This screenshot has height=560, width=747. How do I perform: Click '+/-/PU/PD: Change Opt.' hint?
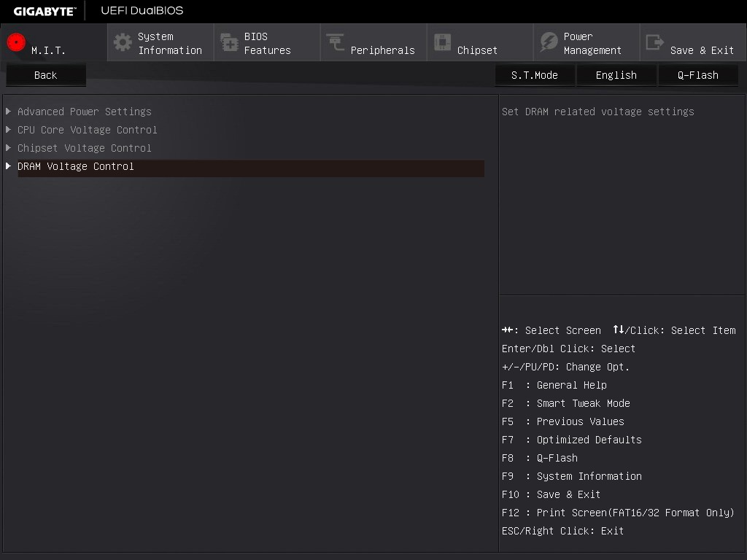(x=565, y=367)
